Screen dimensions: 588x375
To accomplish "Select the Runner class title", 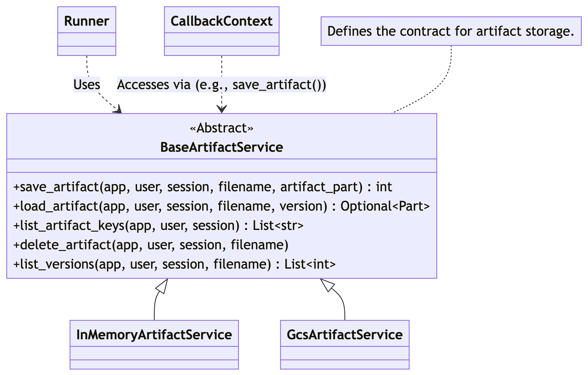I will pos(87,21).
